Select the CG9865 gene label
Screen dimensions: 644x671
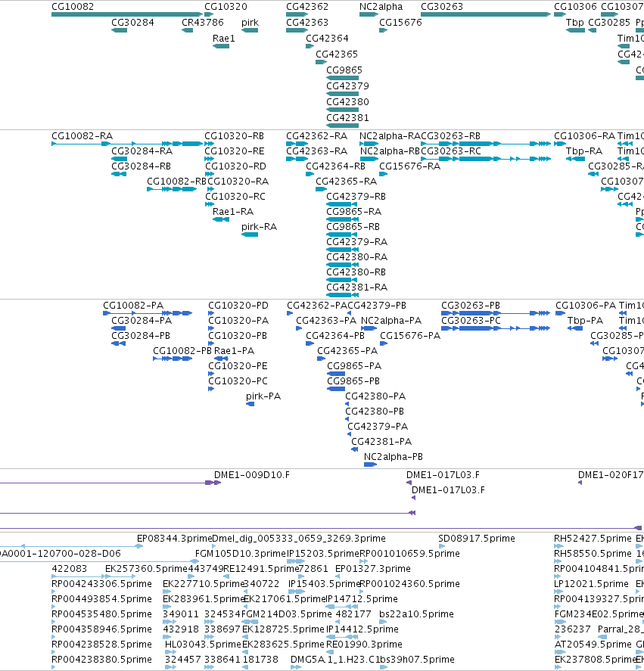(x=344, y=70)
